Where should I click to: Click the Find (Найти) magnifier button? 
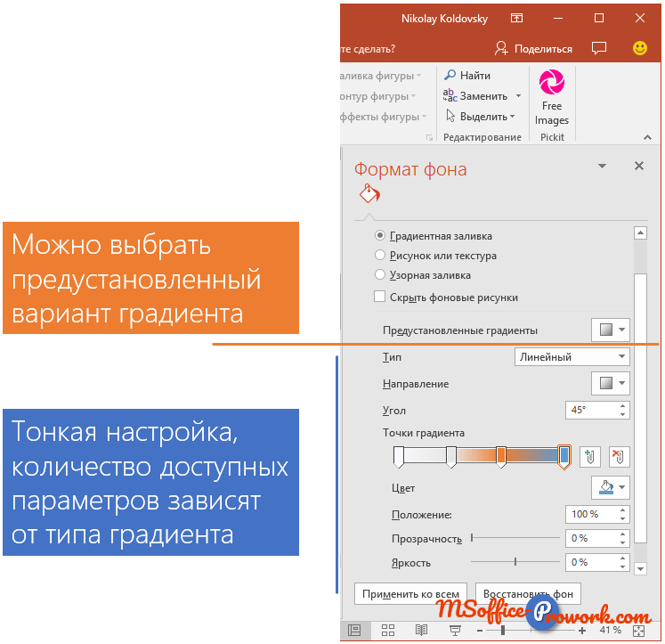[466, 76]
